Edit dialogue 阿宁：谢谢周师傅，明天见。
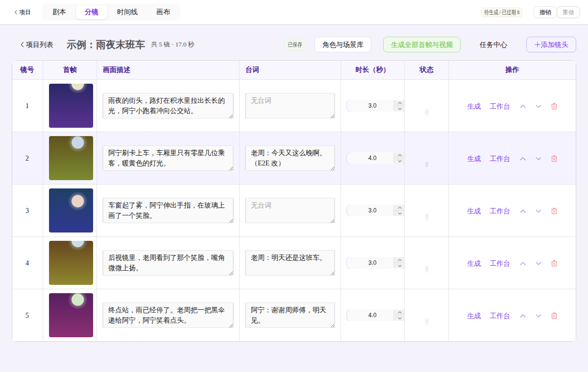 coord(290,315)
